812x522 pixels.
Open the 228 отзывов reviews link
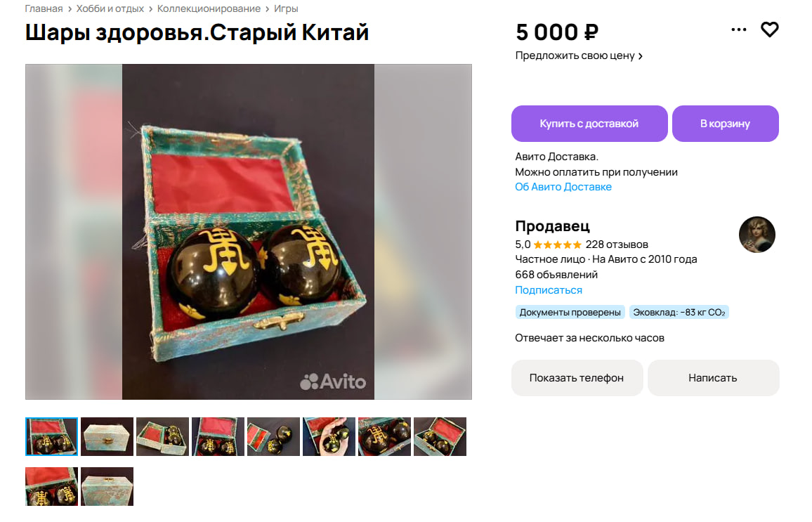[x=617, y=244]
